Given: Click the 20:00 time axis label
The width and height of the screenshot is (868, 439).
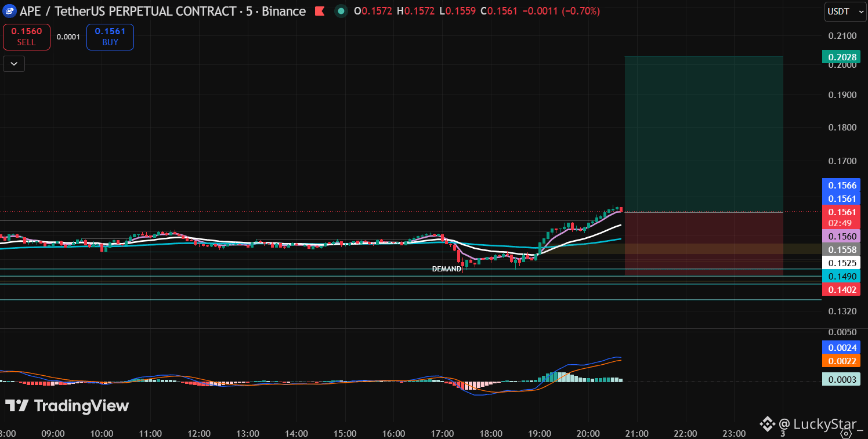Looking at the screenshot, I should (588, 433).
